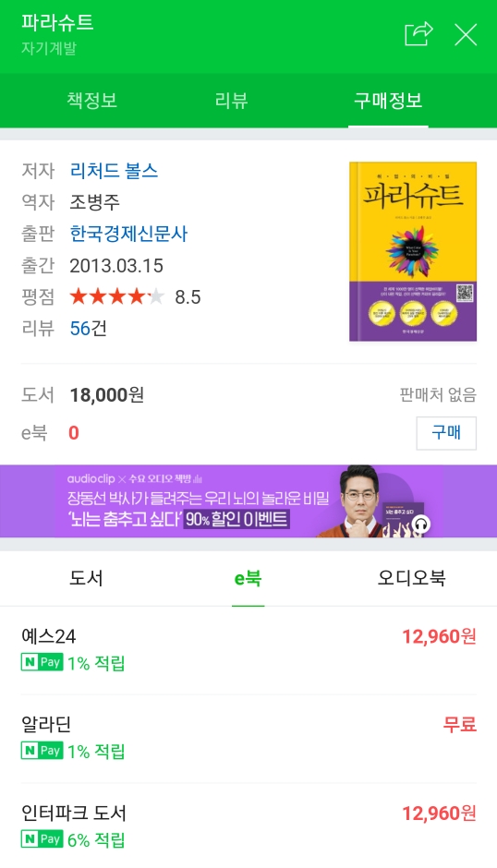Select the 구매정보 tab
Image resolution: width=497 pixels, height=868 pixels.
(x=388, y=101)
